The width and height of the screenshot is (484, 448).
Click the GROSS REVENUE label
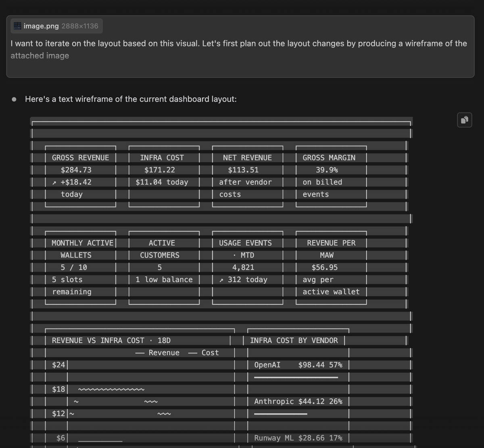click(80, 158)
